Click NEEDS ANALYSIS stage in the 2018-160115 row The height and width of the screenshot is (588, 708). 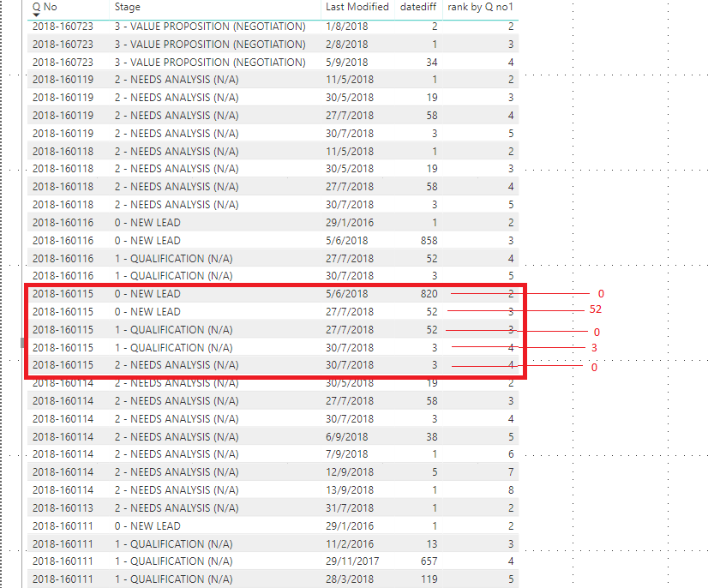pos(177,365)
